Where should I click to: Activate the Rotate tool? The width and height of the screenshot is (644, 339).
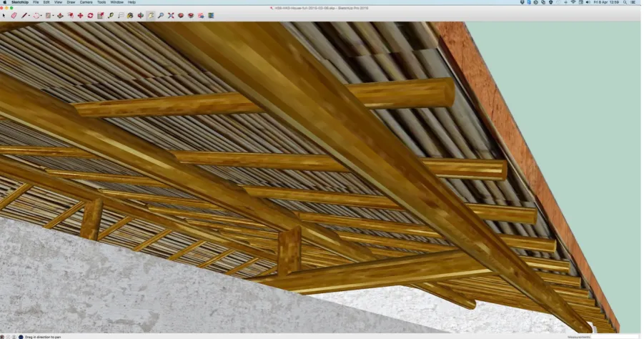[90, 16]
